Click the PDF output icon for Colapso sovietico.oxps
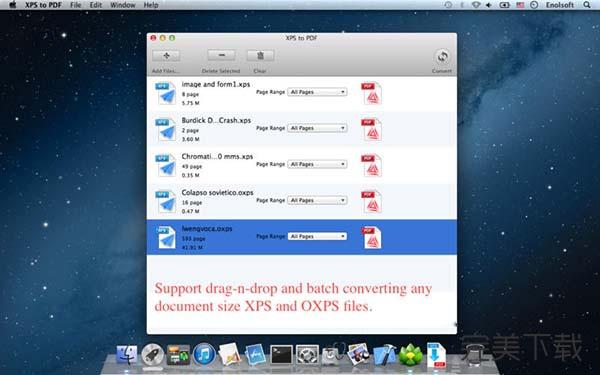 pyautogui.click(x=371, y=201)
